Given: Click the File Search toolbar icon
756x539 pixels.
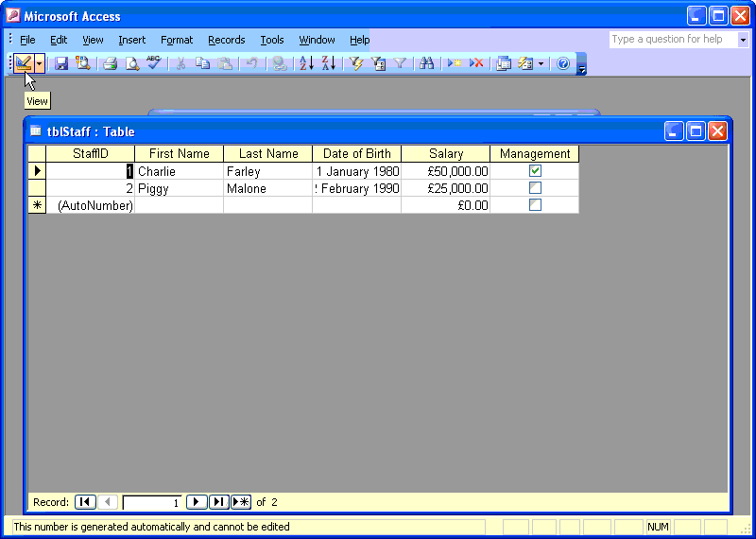Looking at the screenshot, I should coord(83,63).
